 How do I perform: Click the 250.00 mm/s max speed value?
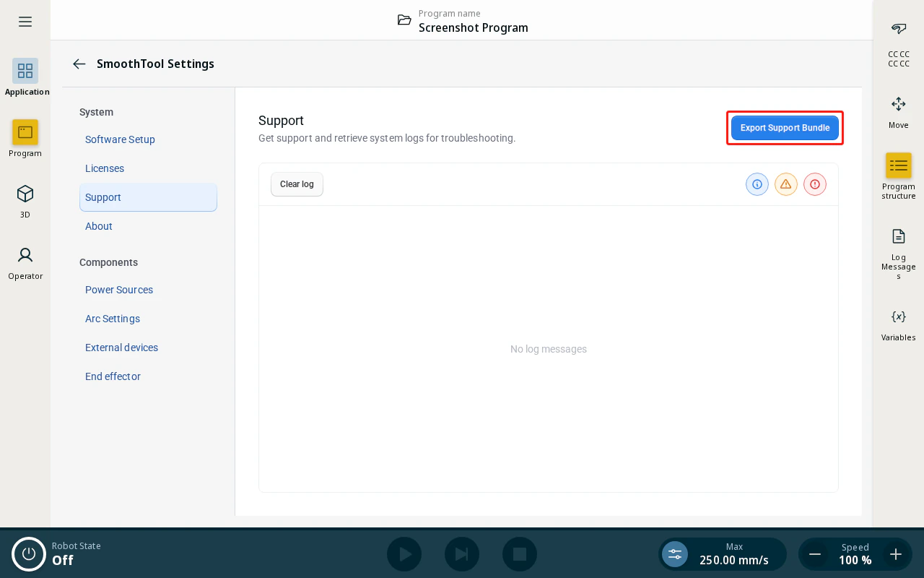(x=734, y=560)
